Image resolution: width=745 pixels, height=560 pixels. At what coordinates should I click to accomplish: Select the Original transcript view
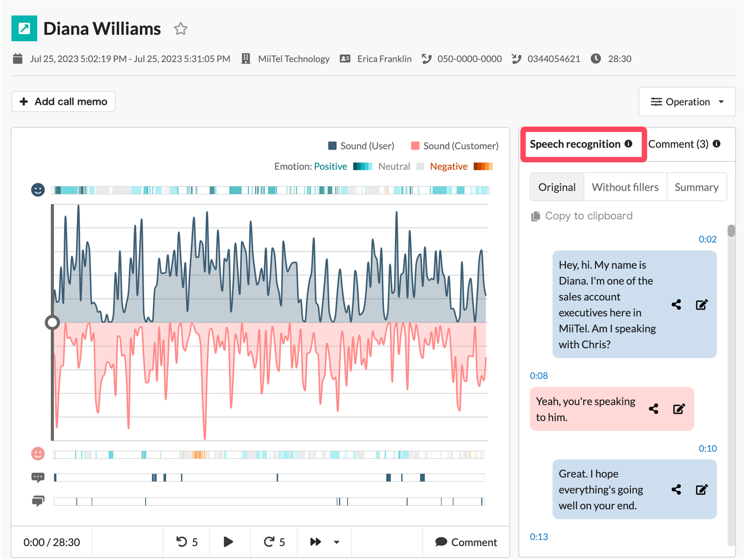[x=557, y=187]
